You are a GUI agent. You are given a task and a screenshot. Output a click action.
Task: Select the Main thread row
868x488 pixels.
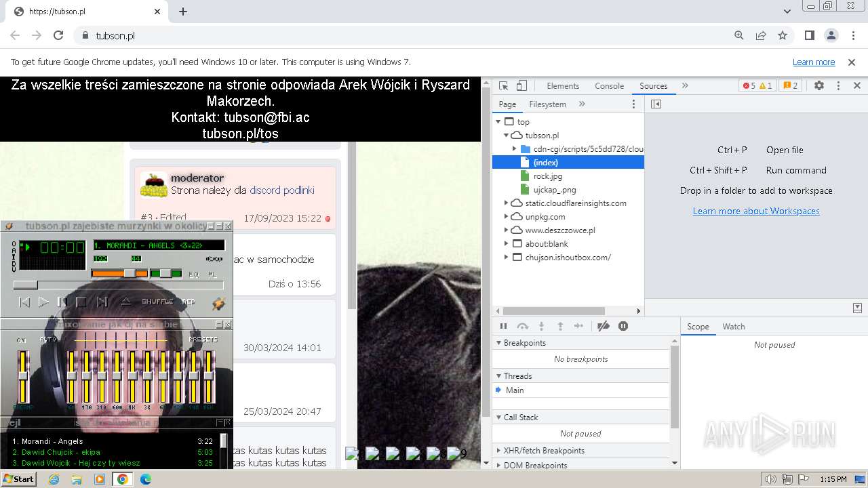pos(581,390)
